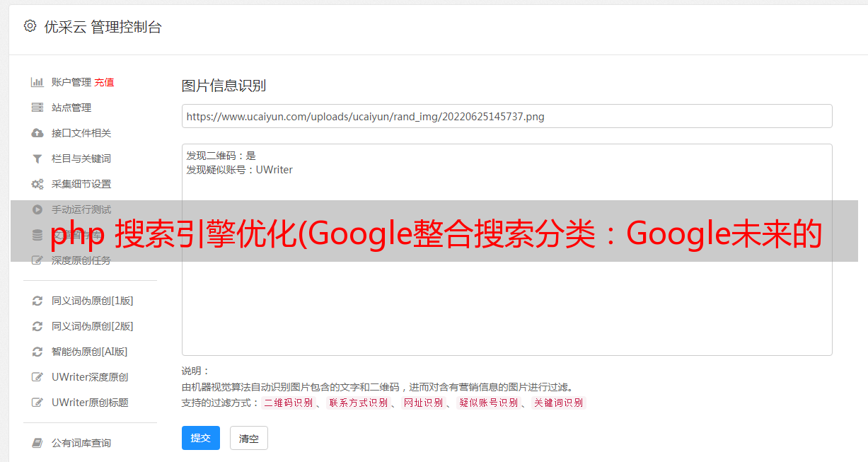Click the 疑似账号识别 tag

point(489,403)
